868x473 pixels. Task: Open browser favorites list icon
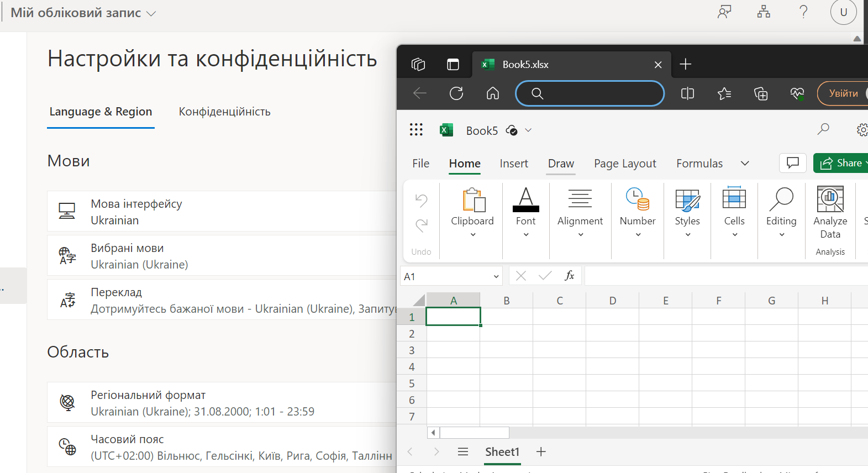[x=724, y=93]
